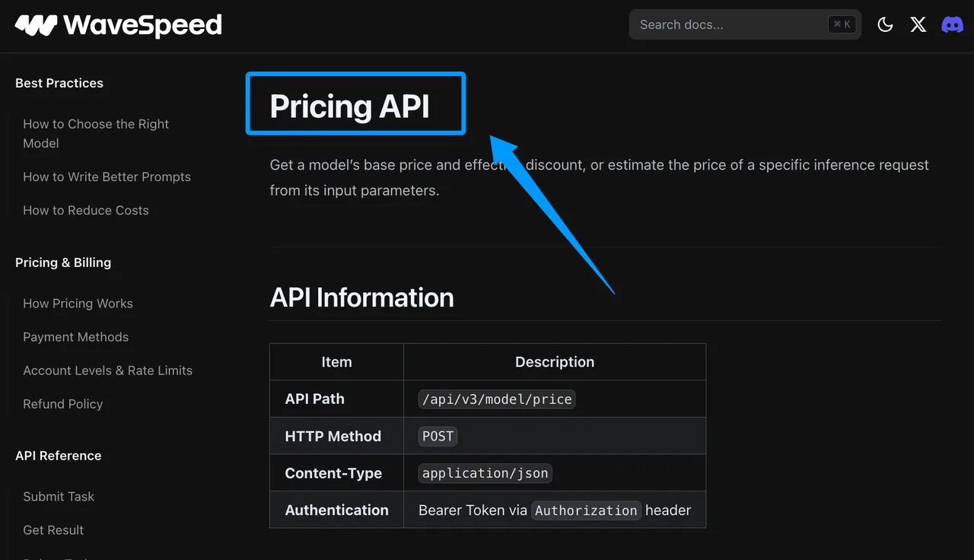Open the Discord icon link
This screenshot has width=974, height=560.
click(x=952, y=24)
